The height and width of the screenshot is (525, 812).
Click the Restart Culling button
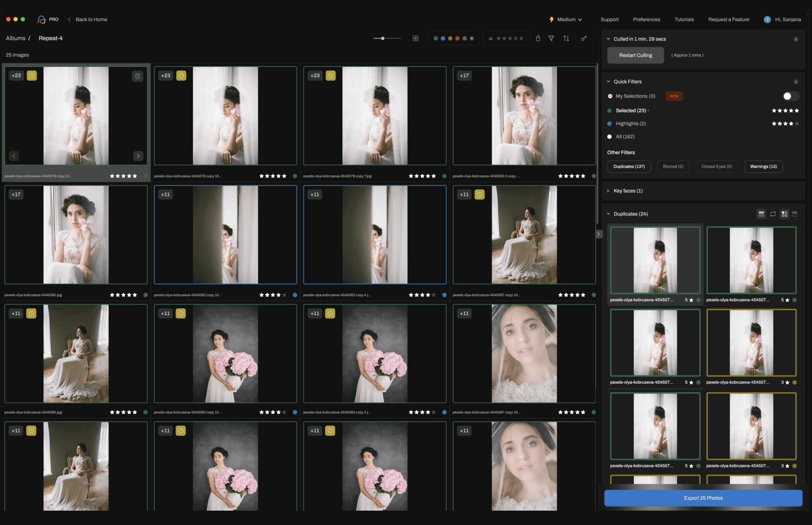click(635, 55)
